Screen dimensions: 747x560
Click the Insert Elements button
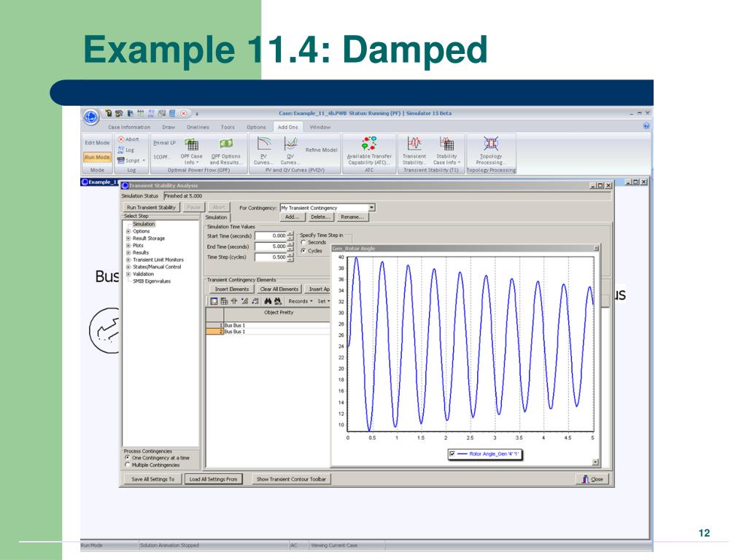pyautogui.click(x=231, y=289)
